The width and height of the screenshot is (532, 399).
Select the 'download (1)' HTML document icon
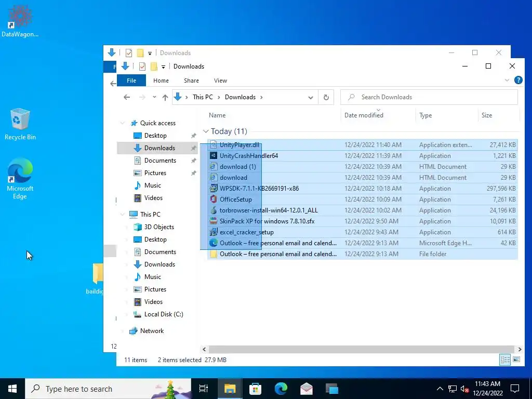pos(214,166)
